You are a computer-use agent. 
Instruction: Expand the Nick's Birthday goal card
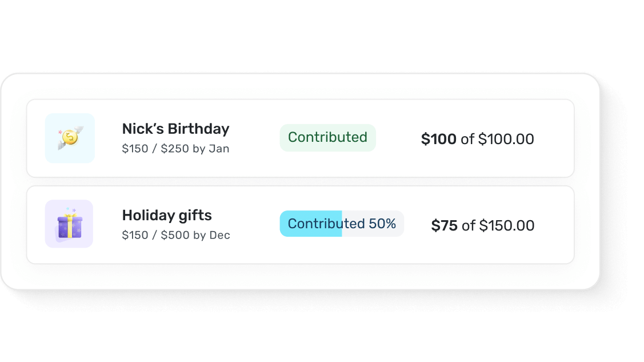click(x=300, y=138)
